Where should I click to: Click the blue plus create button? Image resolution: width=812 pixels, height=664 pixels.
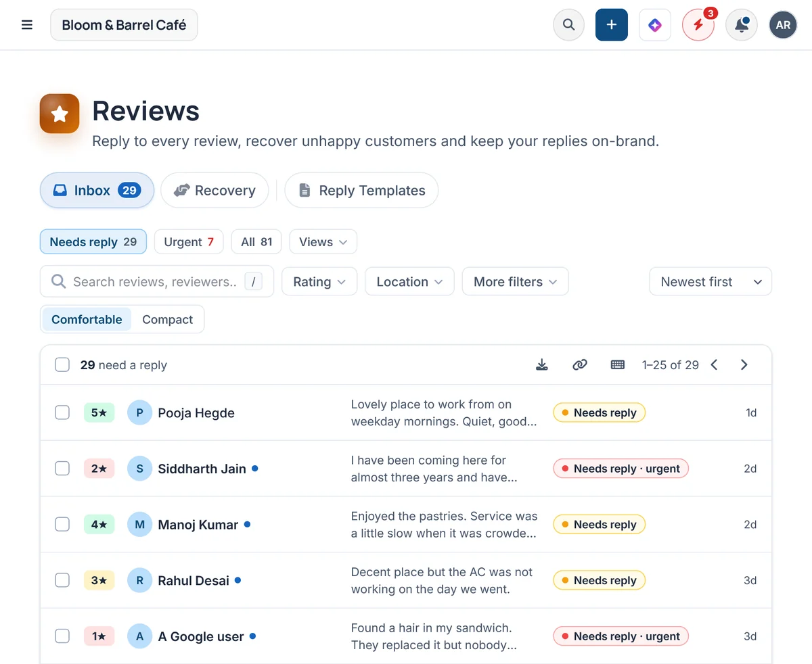[612, 25]
